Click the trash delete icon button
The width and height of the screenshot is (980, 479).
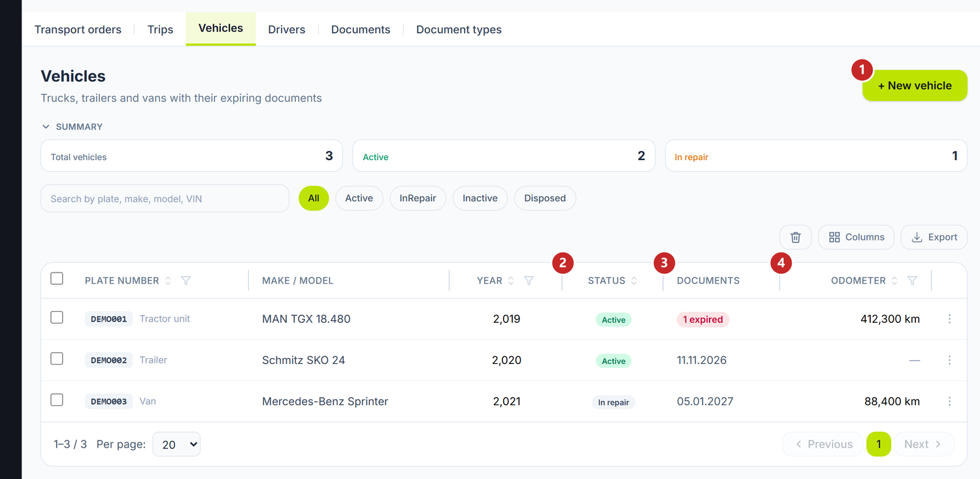click(x=795, y=237)
